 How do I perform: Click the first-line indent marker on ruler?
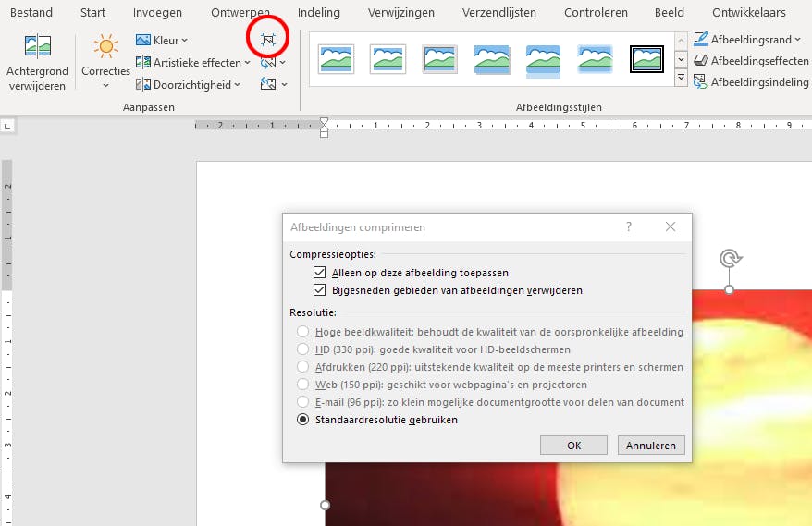[325, 122]
